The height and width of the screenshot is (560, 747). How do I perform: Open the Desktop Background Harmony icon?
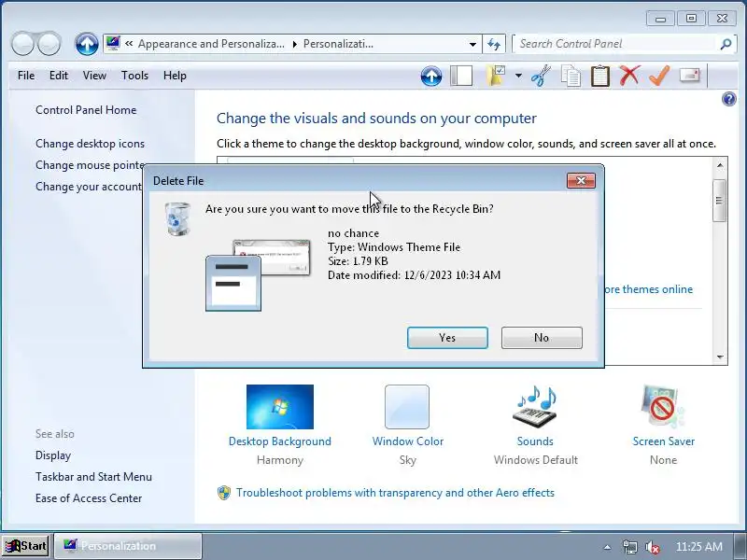280,407
